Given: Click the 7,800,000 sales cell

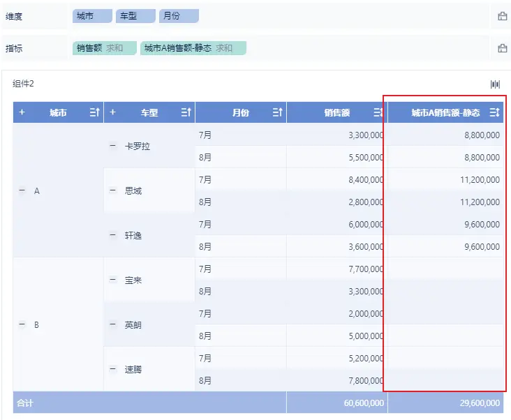Looking at the screenshot, I should pos(337,380).
